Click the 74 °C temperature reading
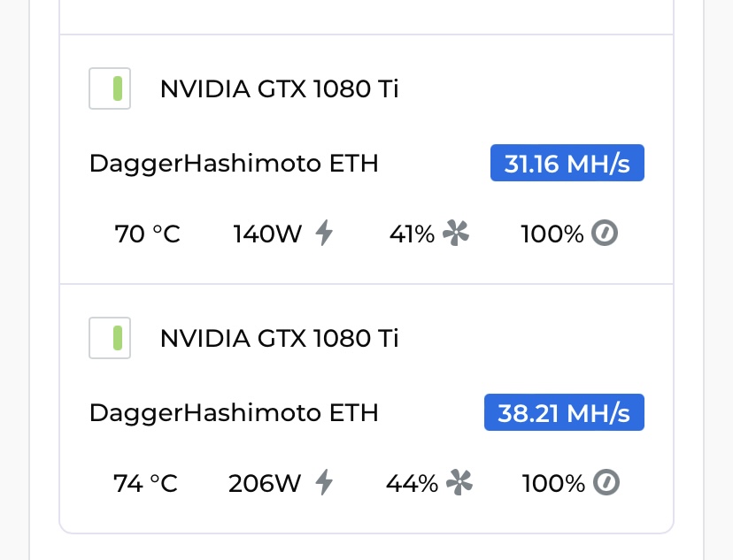Viewport: 733px width, 560px height. (x=145, y=483)
